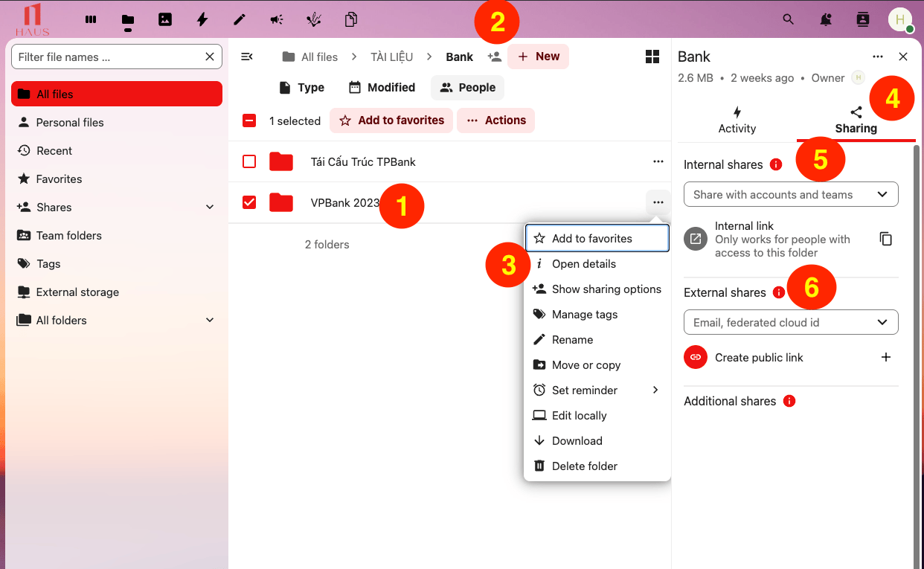This screenshot has height=569, width=924.
Task: Toggle the select-all checkbox in header
Action: pos(249,120)
